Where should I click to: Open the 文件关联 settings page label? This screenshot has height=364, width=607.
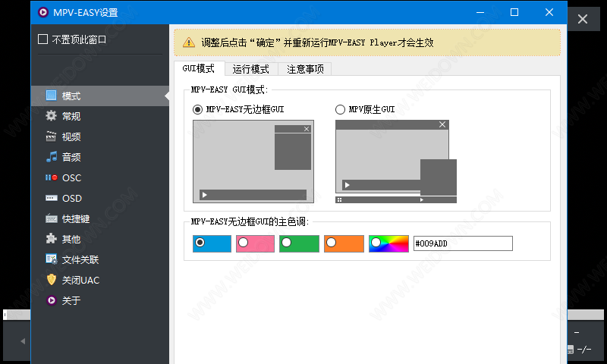point(80,259)
